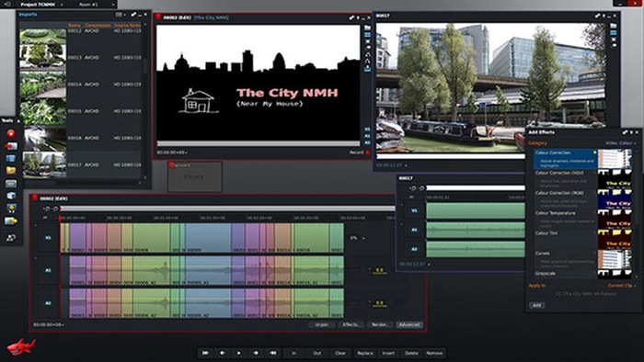The width and height of the screenshot is (644, 362).
Task: Select the Colour Correction effect
Action: (x=582, y=159)
